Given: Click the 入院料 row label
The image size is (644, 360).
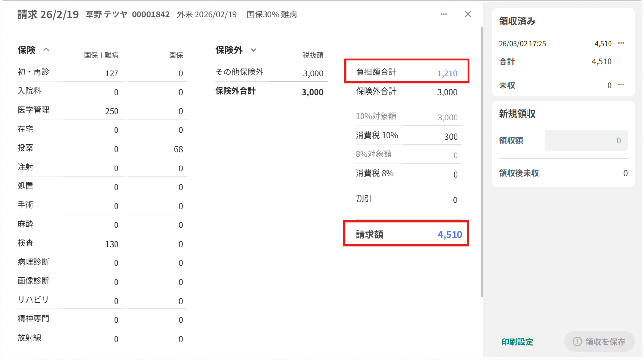Looking at the screenshot, I should pos(29,91).
